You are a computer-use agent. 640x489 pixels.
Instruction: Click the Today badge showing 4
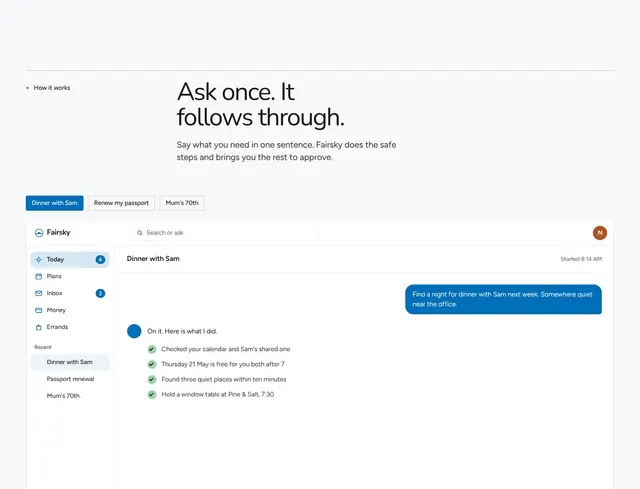click(x=100, y=260)
